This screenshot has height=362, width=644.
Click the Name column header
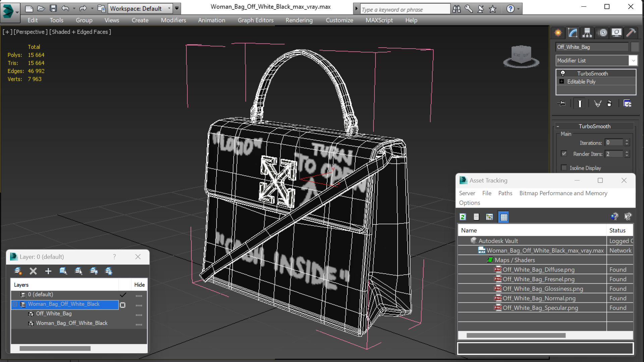[532, 230]
